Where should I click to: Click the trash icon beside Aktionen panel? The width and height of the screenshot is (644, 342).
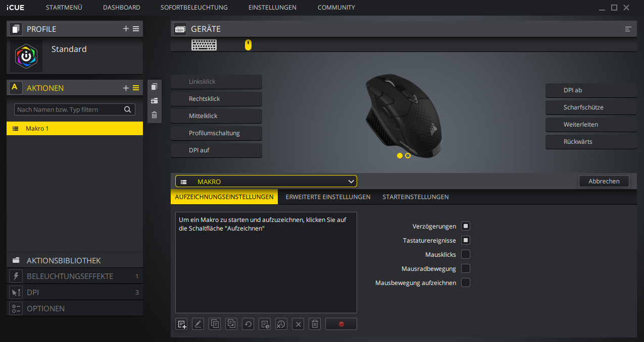point(155,115)
